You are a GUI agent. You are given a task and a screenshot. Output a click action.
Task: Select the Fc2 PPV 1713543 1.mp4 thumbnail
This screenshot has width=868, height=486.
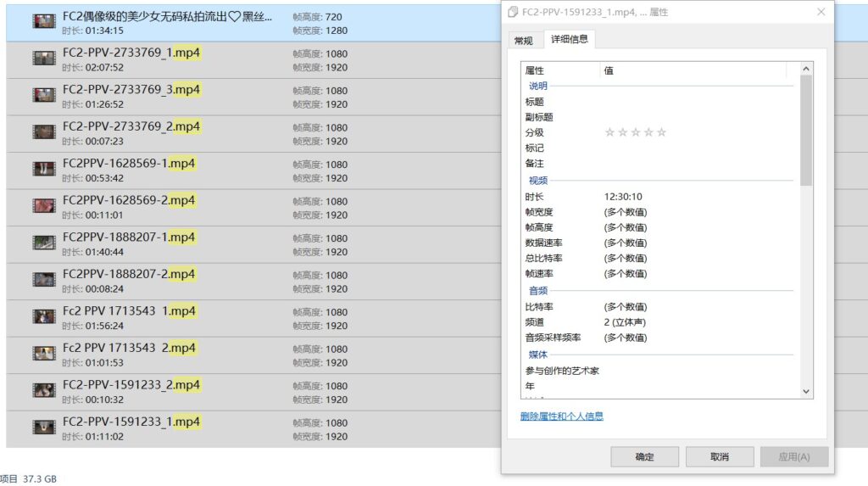[x=44, y=316]
